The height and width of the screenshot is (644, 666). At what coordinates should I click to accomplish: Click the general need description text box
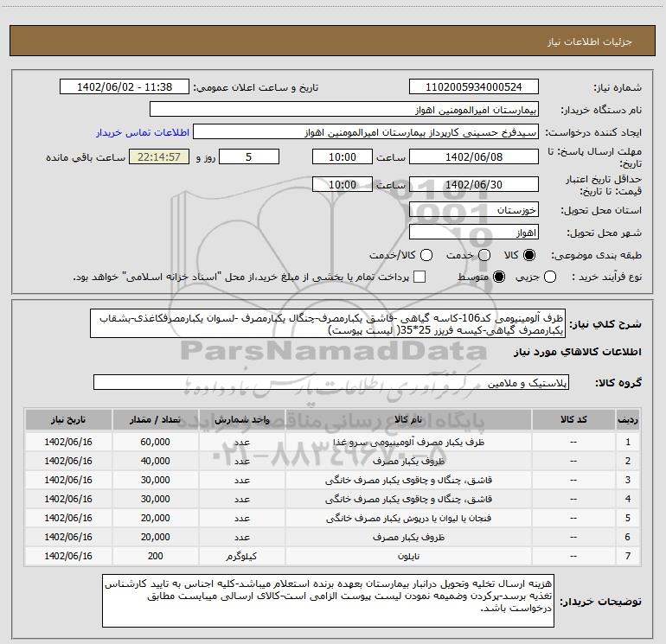(x=328, y=324)
